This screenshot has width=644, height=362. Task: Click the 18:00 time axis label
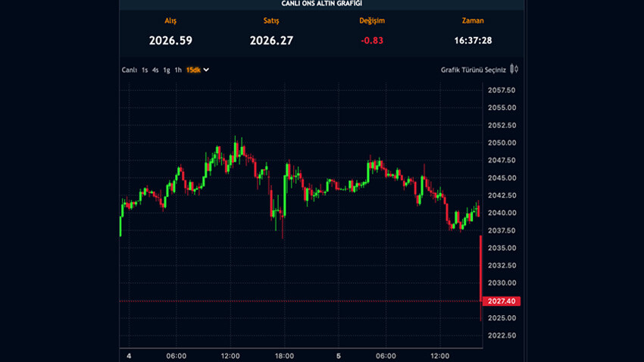pos(283,356)
